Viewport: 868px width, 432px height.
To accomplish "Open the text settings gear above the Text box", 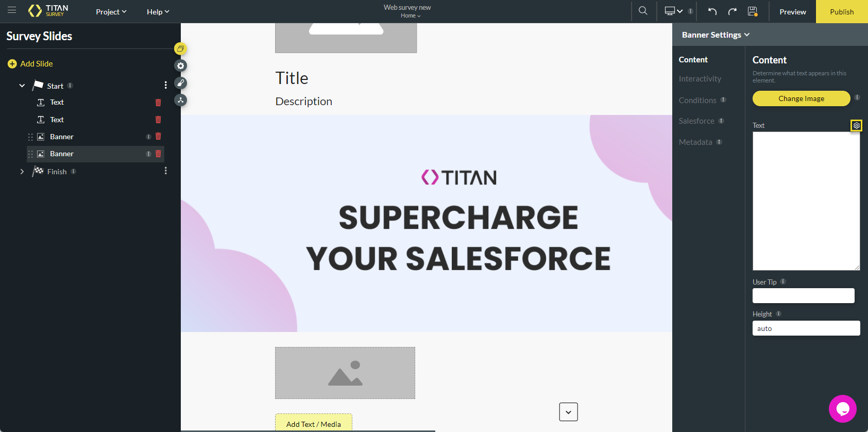I will pos(856,125).
